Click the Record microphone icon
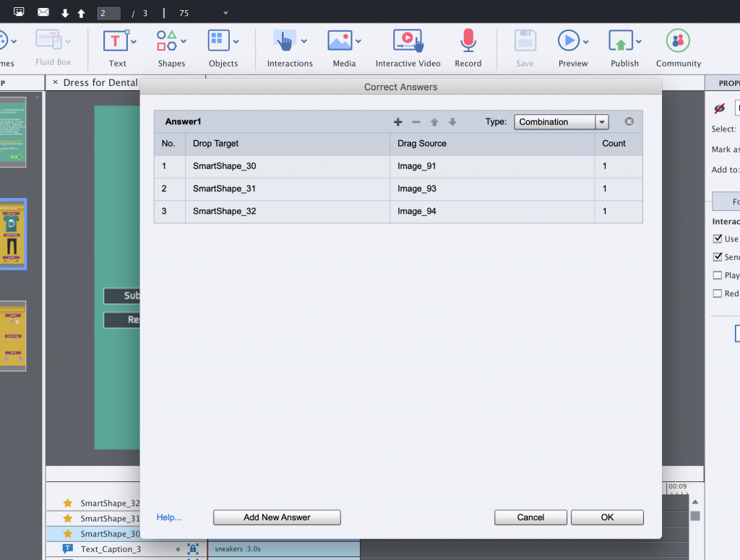This screenshot has height=560, width=740. tap(468, 41)
